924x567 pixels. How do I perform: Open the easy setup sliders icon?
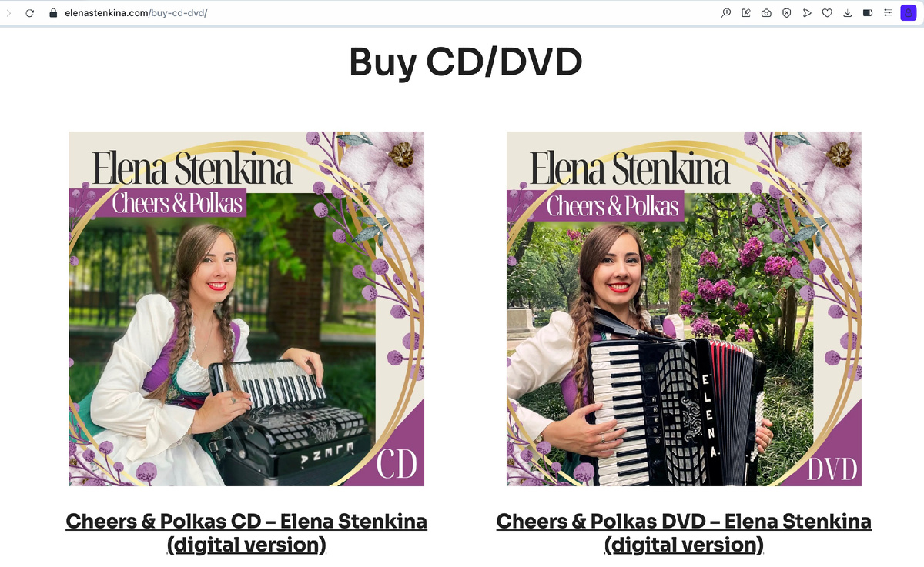[888, 13]
